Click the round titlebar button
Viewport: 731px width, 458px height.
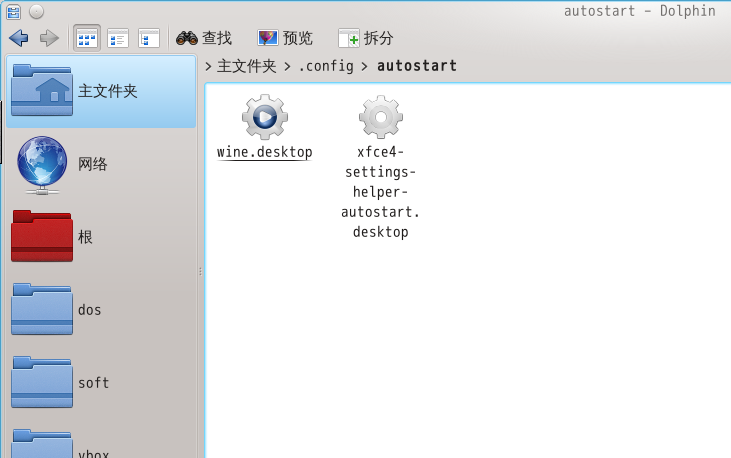click(x=36, y=12)
